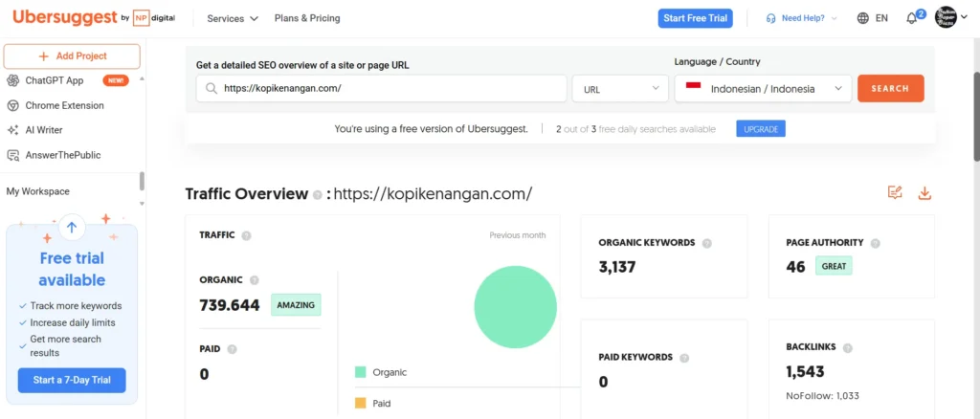The width and height of the screenshot is (980, 419).
Task: Open Plans & Pricing page
Action: pyautogui.click(x=307, y=19)
